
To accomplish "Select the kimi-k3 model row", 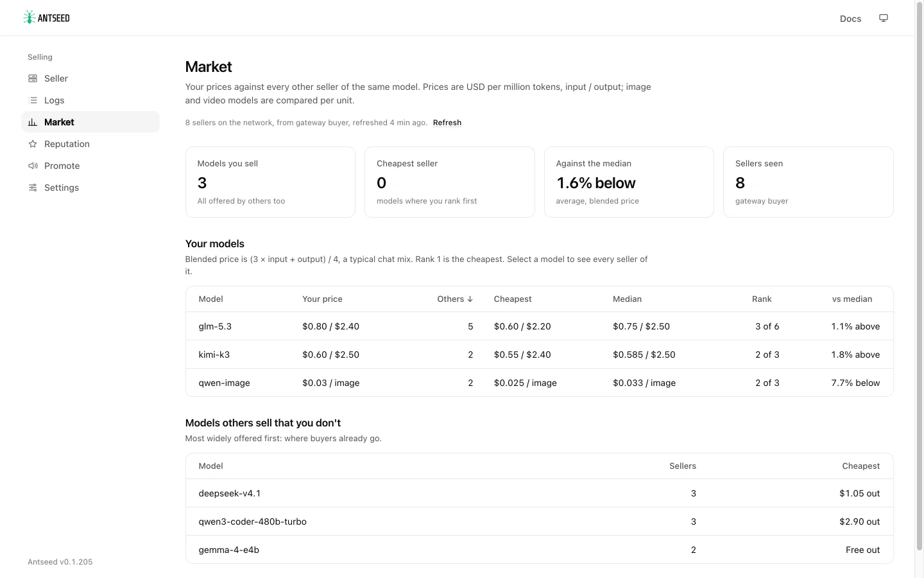I will (539, 355).
